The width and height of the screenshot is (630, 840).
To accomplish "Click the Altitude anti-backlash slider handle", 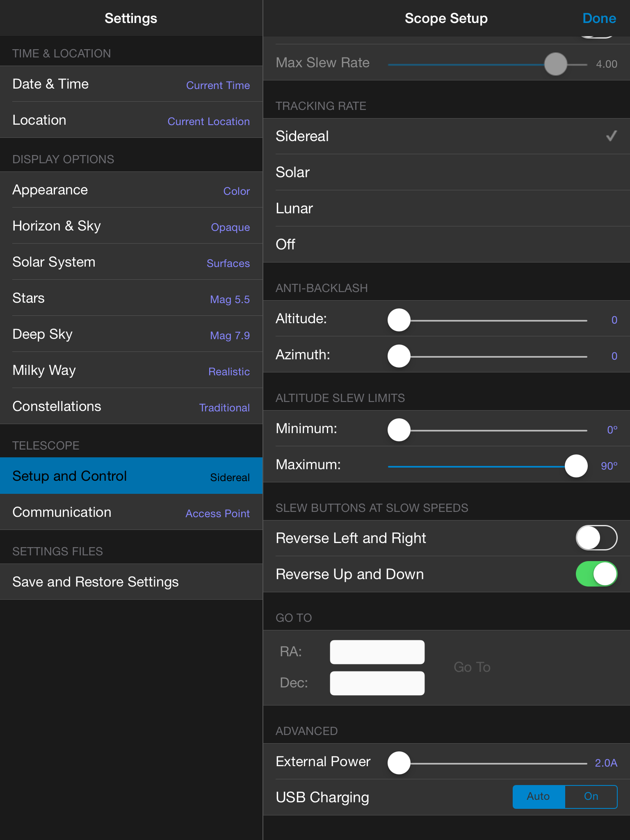I will click(x=399, y=320).
